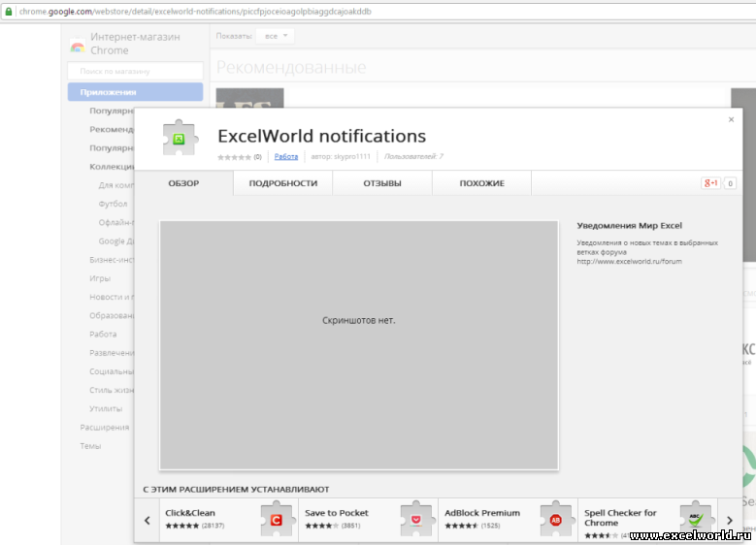Click the star rating under the title

234,157
